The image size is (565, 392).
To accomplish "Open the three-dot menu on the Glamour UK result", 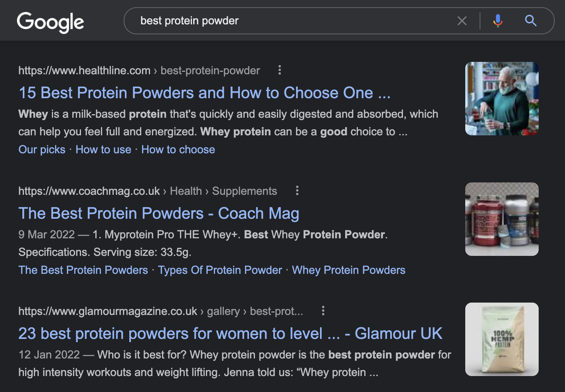I will coord(323,311).
